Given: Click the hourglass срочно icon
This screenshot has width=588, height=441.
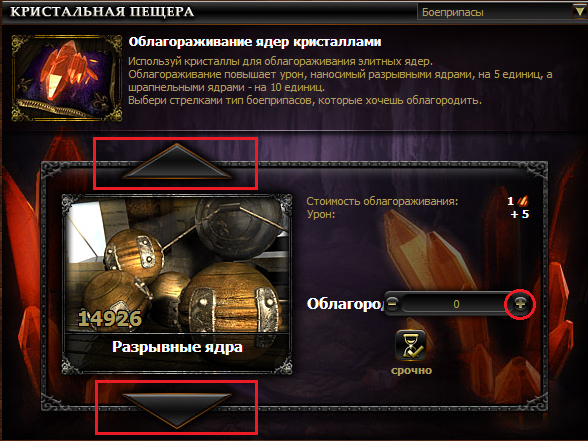Looking at the screenshot, I should pos(411,345).
